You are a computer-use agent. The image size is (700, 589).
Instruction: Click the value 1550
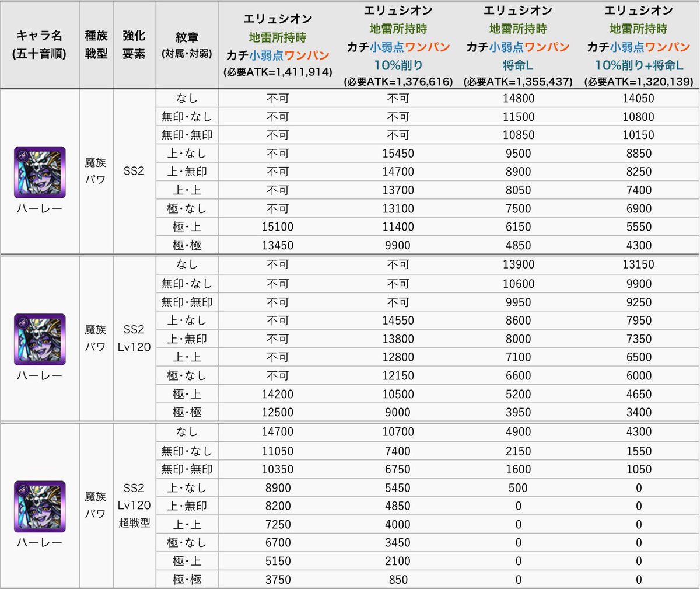pyautogui.click(x=639, y=451)
